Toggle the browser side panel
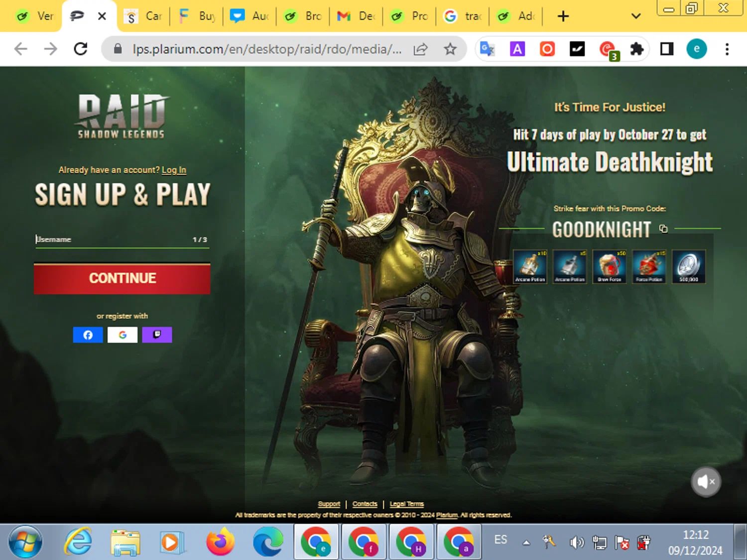This screenshot has height=560, width=747. click(x=666, y=49)
